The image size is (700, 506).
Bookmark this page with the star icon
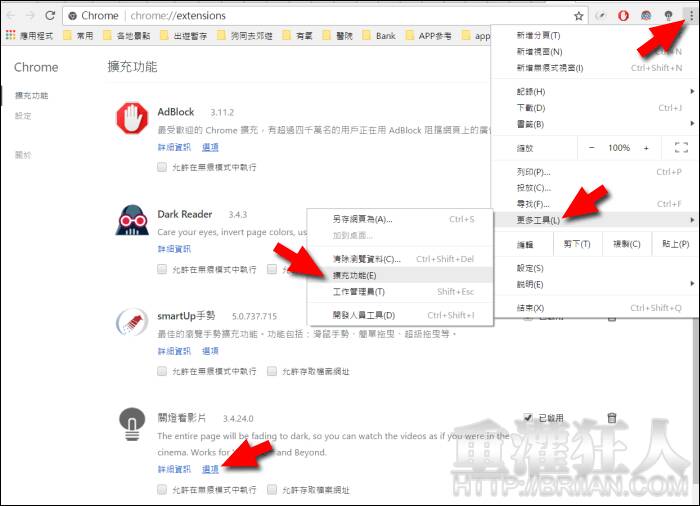(x=579, y=16)
